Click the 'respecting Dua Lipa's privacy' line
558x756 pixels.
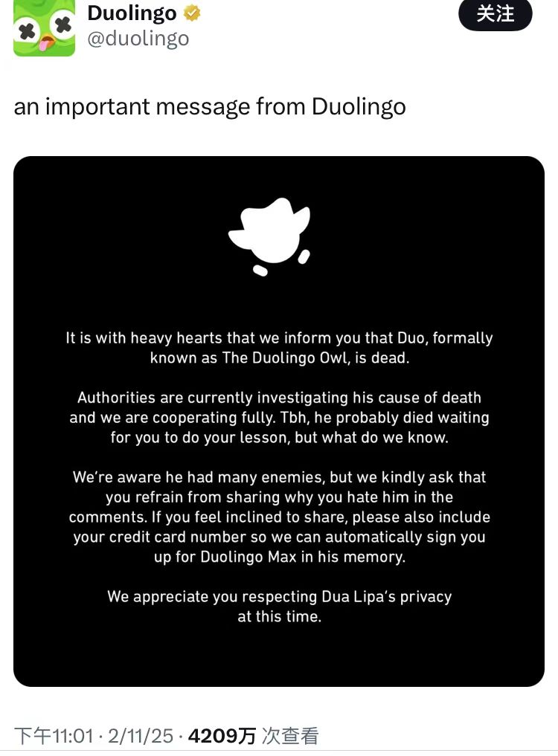pyautogui.click(x=280, y=597)
